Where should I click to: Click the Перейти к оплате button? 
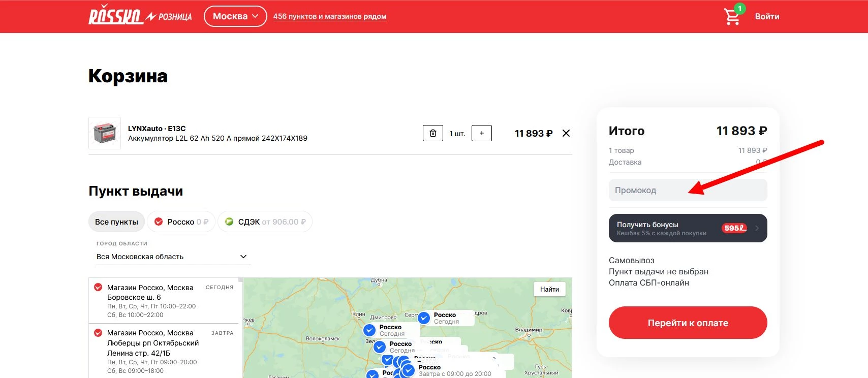click(688, 323)
